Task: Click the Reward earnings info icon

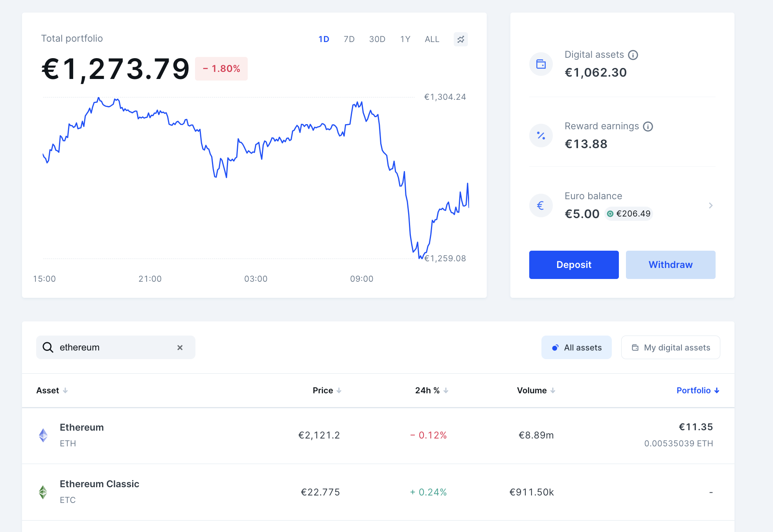Action: point(648,127)
